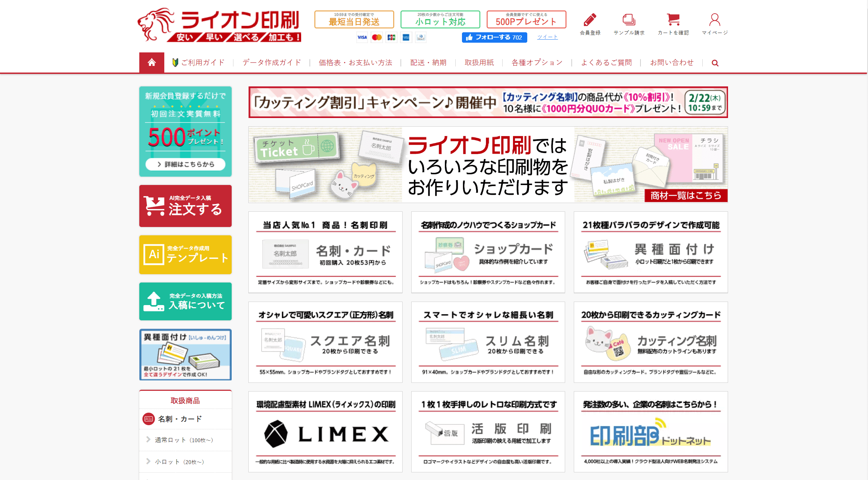
Task: Click the red 注文する order button
Action: (x=185, y=206)
